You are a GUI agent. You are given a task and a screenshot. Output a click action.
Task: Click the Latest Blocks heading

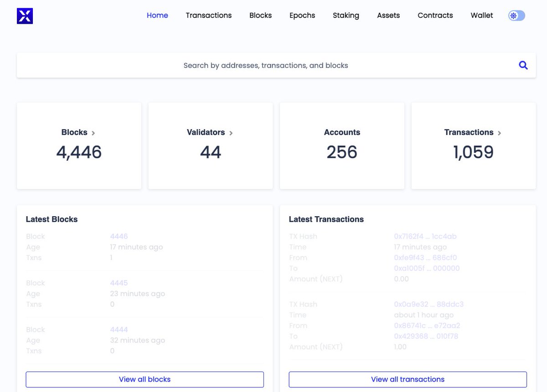coord(52,219)
